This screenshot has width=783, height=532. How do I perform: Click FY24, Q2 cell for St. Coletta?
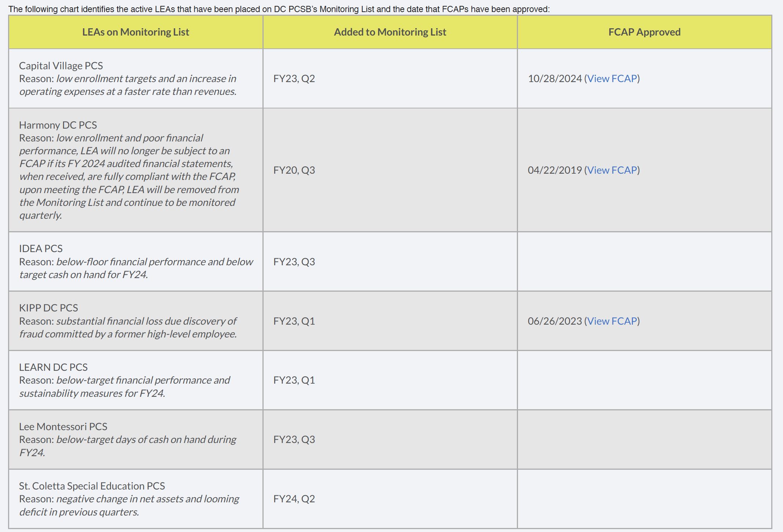coord(294,499)
